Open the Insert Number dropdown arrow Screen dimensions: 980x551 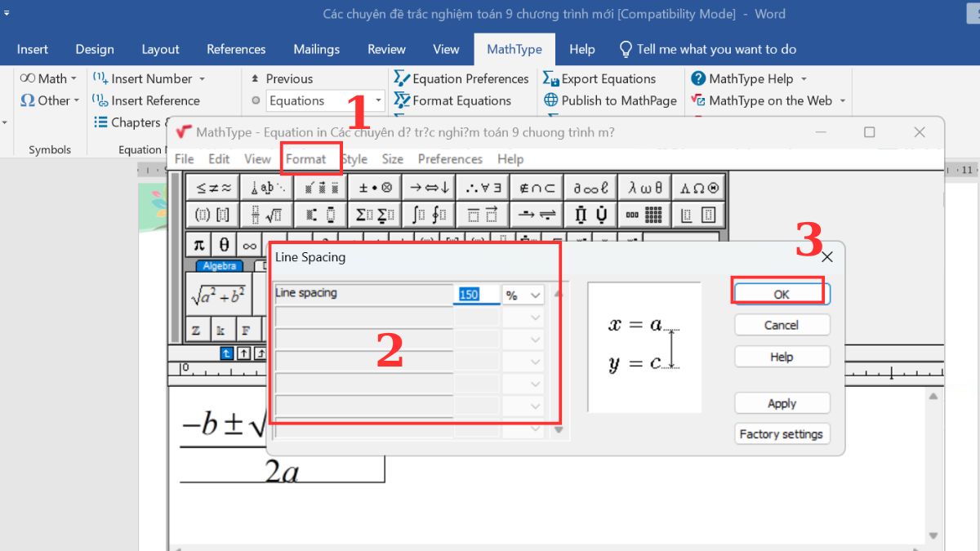click(x=202, y=79)
